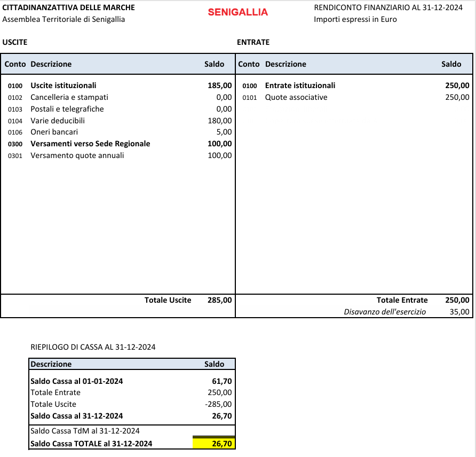Select the Cancelleria e stampati entry
Screen dimensions: 476x457
69,97
